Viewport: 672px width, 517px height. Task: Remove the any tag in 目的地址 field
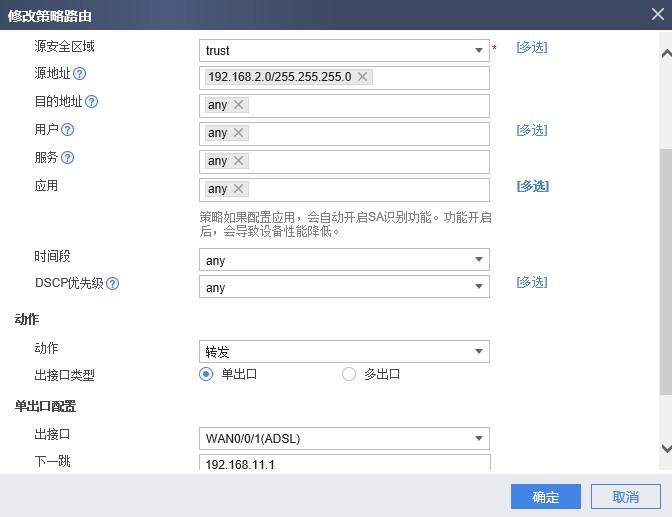pos(238,105)
